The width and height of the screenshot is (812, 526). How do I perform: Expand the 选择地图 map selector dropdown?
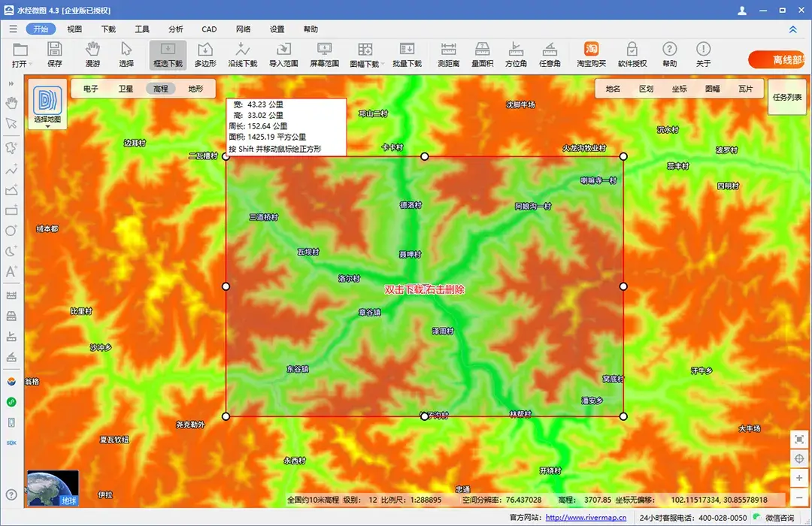click(47, 105)
